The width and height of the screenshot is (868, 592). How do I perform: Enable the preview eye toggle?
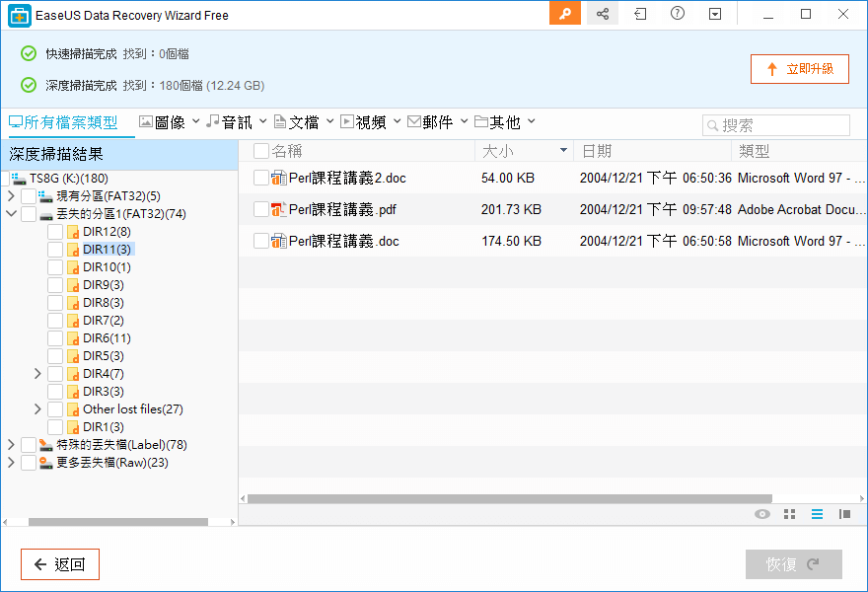pyautogui.click(x=761, y=514)
